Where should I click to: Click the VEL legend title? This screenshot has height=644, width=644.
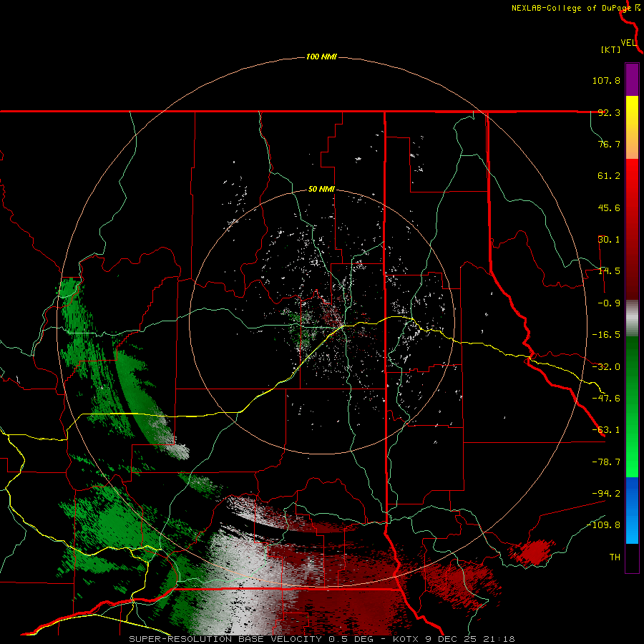pos(628,43)
